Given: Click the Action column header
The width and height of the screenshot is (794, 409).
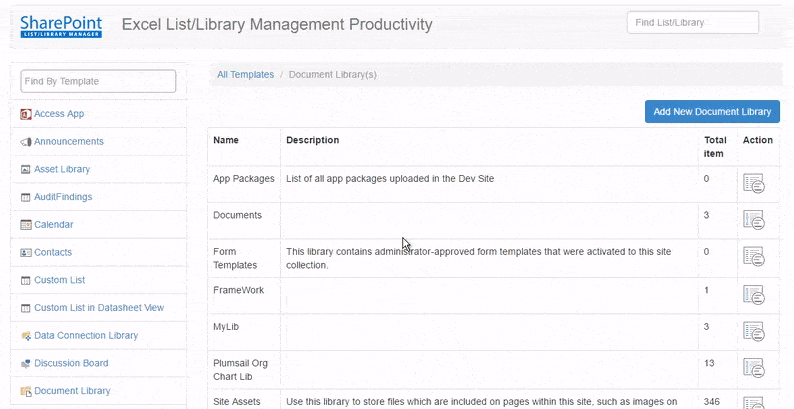Looking at the screenshot, I should click(x=758, y=140).
